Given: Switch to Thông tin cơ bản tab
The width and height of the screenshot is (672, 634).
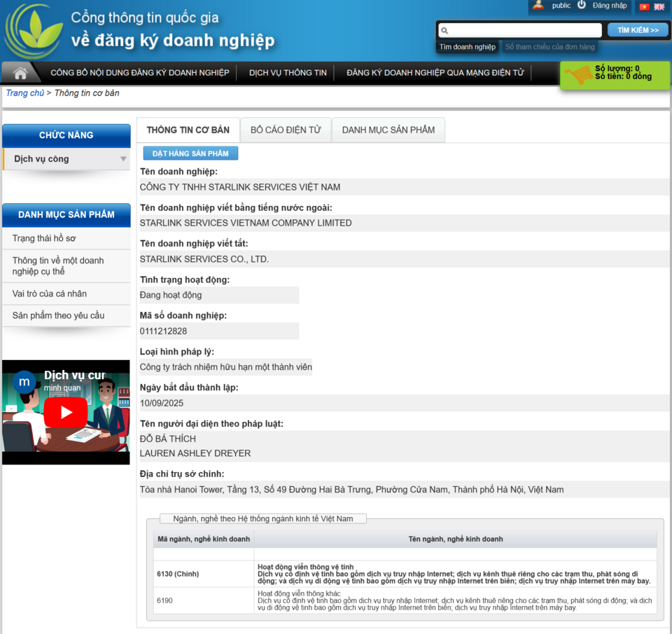Looking at the screenshot, I should click(188, 130).
